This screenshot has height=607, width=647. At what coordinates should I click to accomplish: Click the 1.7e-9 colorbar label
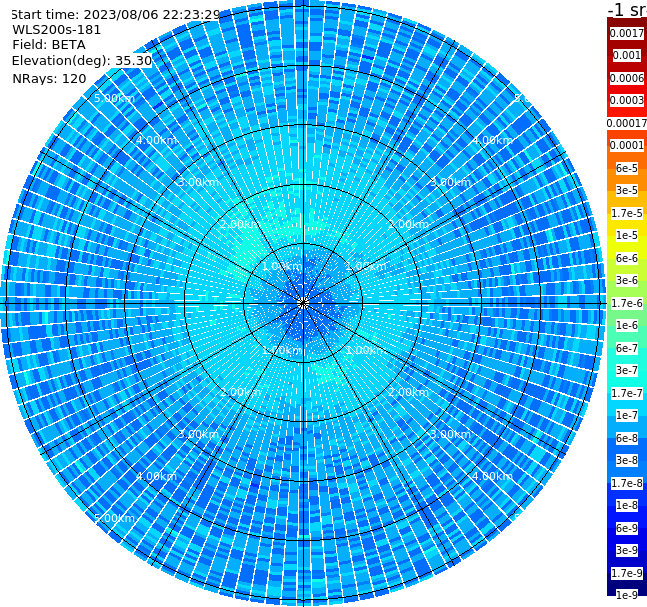pos(627,573)
